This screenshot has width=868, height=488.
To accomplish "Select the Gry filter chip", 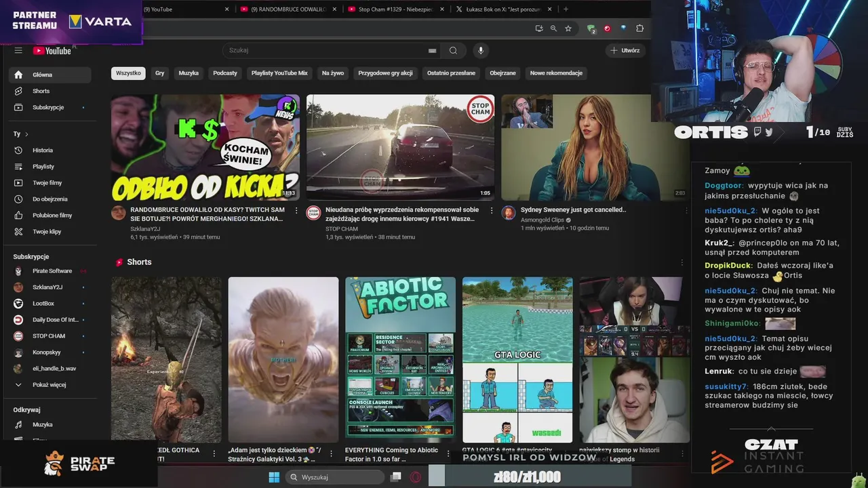I will [159, 73].
